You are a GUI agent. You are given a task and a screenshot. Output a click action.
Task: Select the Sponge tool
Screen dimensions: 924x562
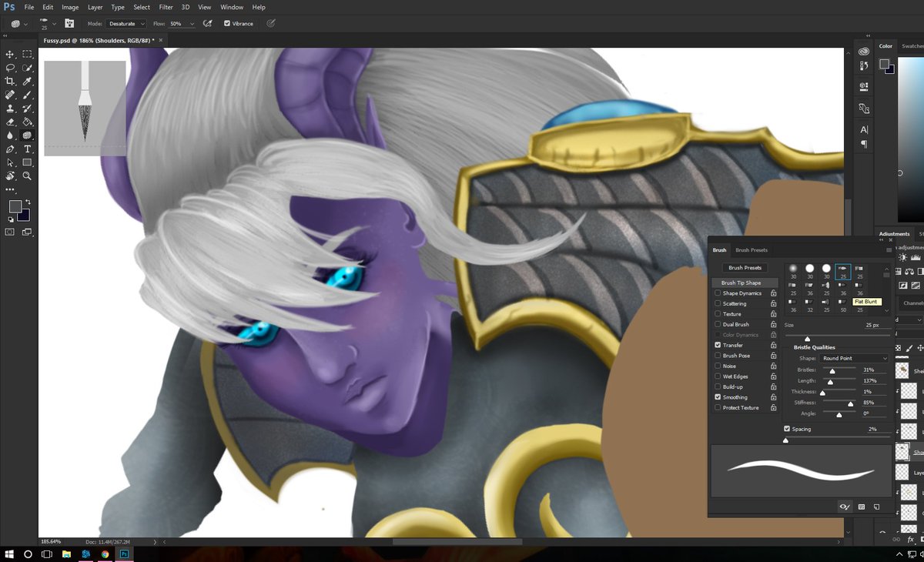click(x=27, y=135)
